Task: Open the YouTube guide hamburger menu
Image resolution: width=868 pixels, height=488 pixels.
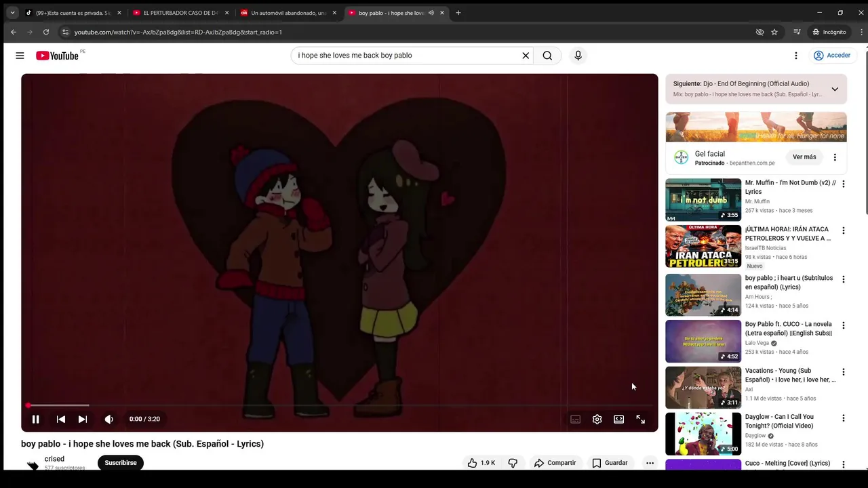Action: [x=20, y=56]
